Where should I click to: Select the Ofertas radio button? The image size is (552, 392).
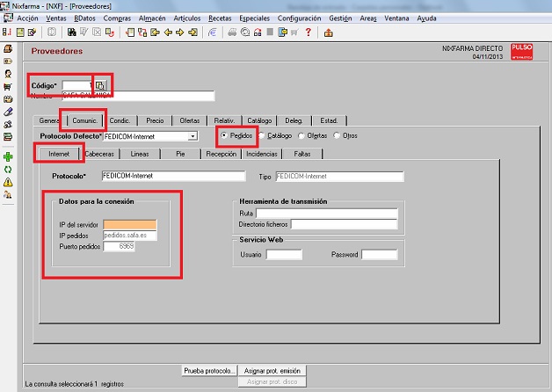tap(301, 135)
